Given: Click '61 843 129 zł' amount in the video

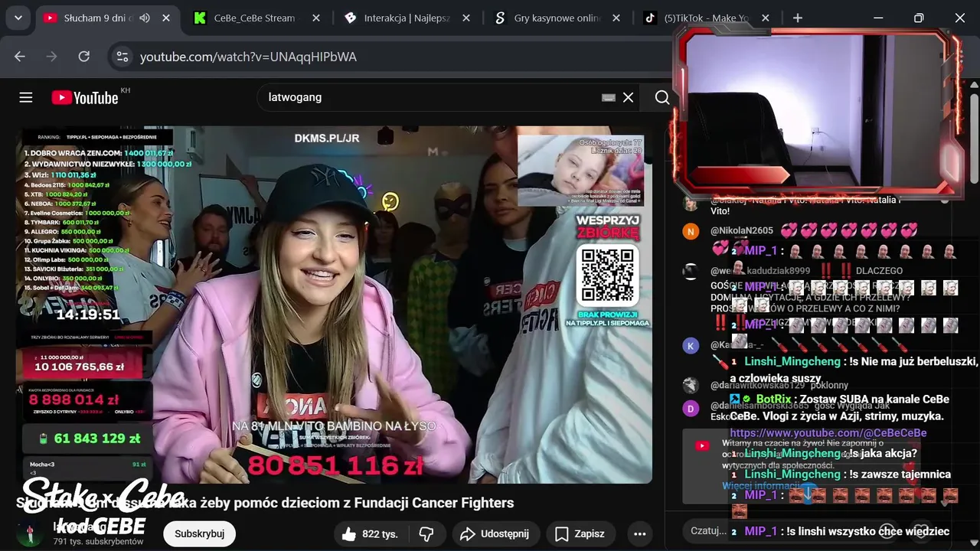Looking at the screenshot, I should pyautogui.click(x=97, y=439).
